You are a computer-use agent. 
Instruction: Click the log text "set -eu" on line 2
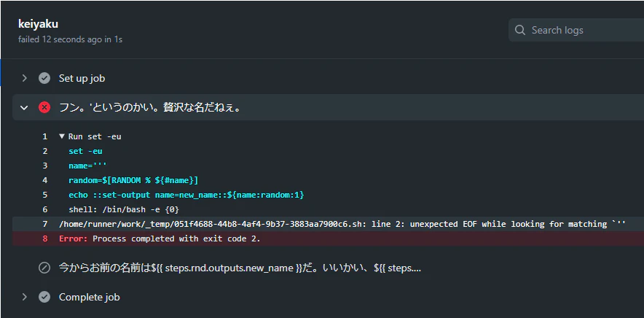(85, 151)
